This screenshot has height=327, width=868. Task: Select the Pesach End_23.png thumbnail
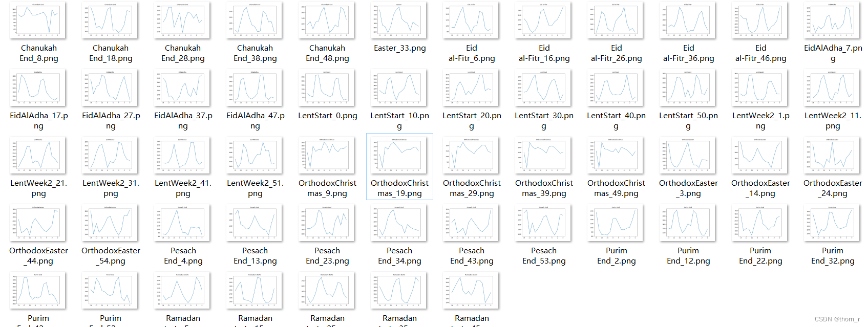coord(327,223)
